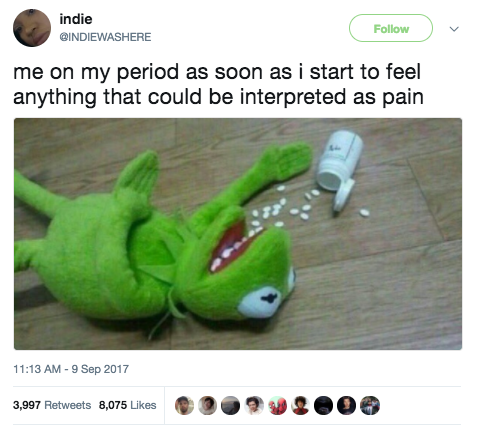
Task: Open the sixth liker avatar with red outfit
Action: [x=300, y=405]
